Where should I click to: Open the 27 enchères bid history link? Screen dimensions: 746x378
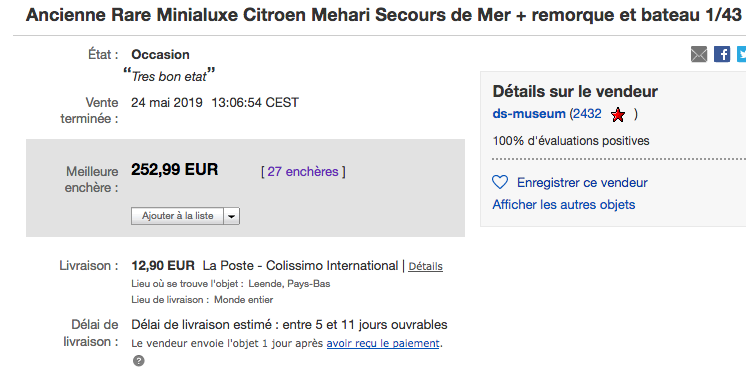tap(303, 172)
